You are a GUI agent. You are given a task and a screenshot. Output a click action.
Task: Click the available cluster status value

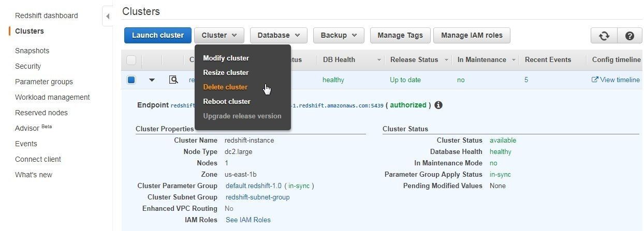[503, 140]
